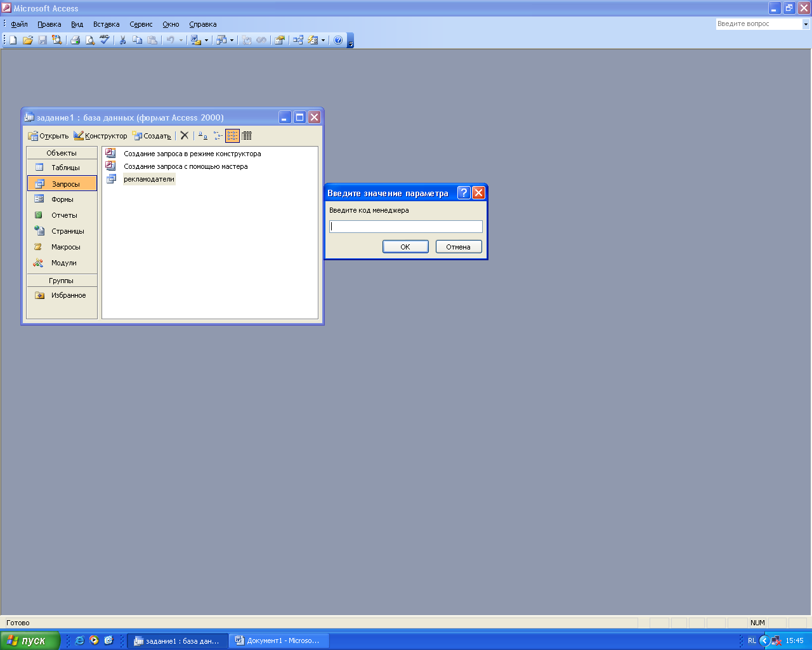Screen dimensions: 812x650
Task: Open the Файл menu
Action: click(19, 24)
